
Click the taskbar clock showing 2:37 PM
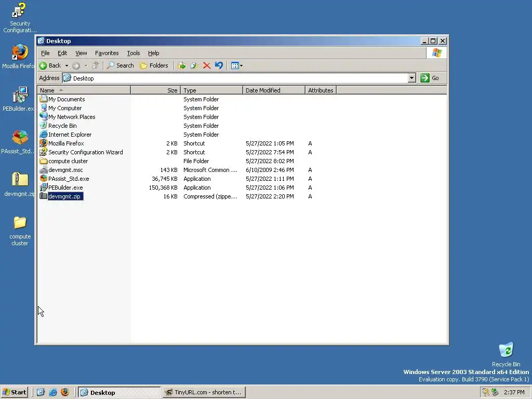tap(514, 392)
